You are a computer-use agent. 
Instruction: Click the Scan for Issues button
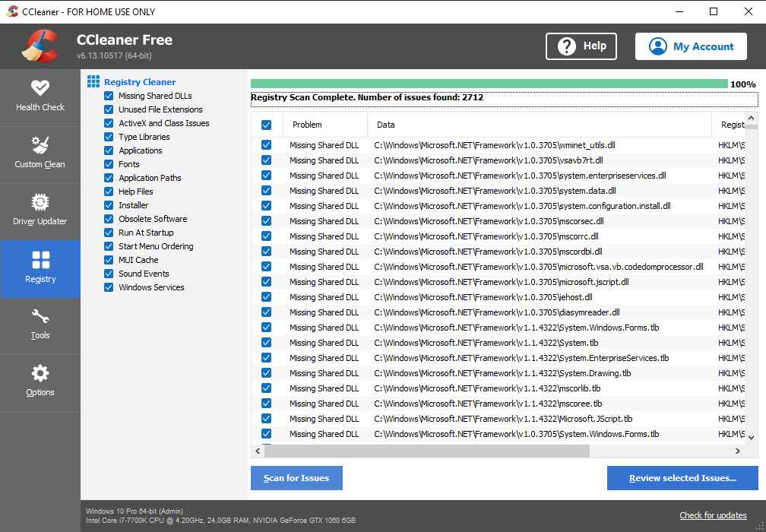pos(296,478)
